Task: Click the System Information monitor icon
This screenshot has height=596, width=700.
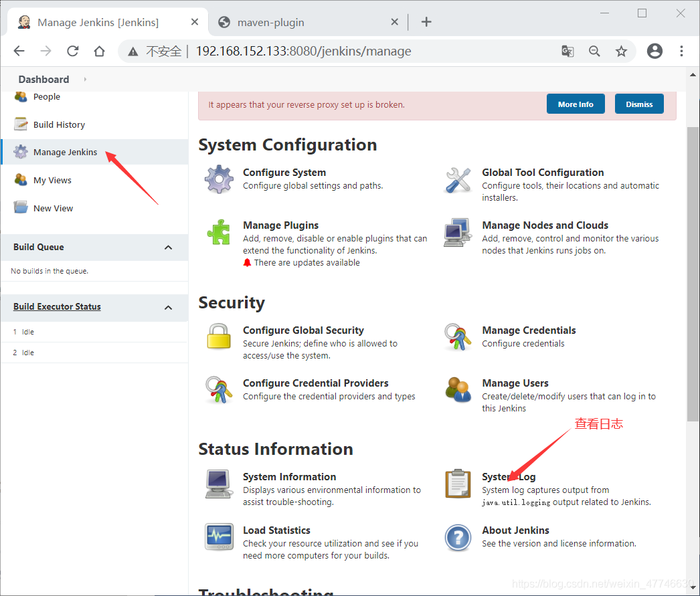Action: 219,484
